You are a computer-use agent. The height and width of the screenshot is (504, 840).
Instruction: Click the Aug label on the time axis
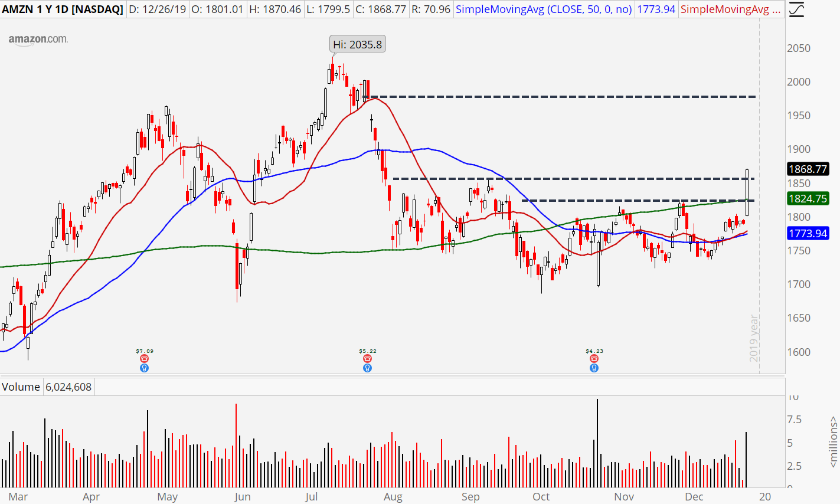tap(393, 497)
